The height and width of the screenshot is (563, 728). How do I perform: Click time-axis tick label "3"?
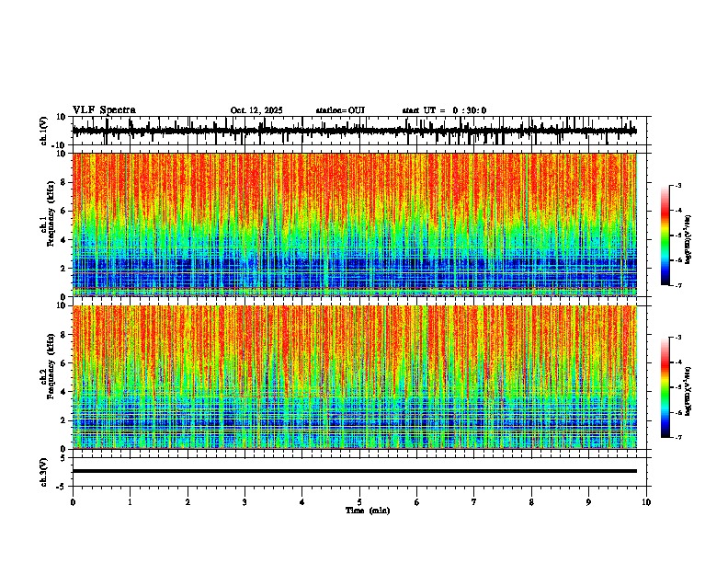(245, 502)
